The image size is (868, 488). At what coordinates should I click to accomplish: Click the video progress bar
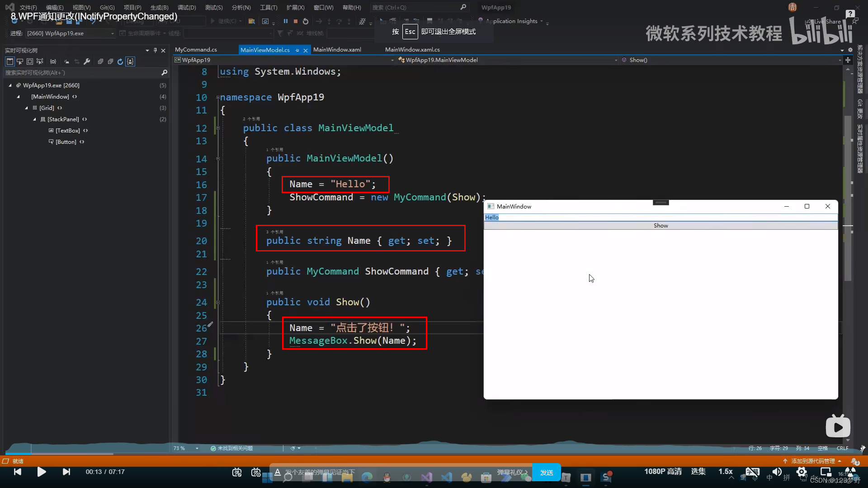tap(434, 454)
